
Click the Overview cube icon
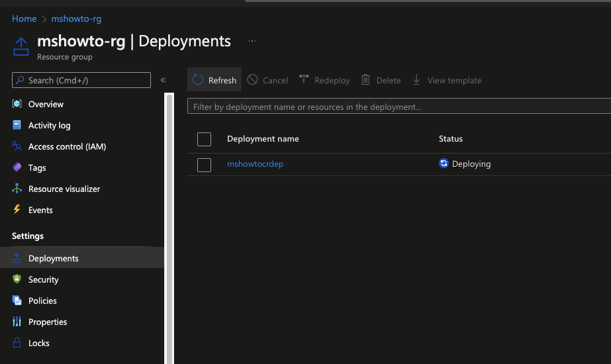click(17, 104)
